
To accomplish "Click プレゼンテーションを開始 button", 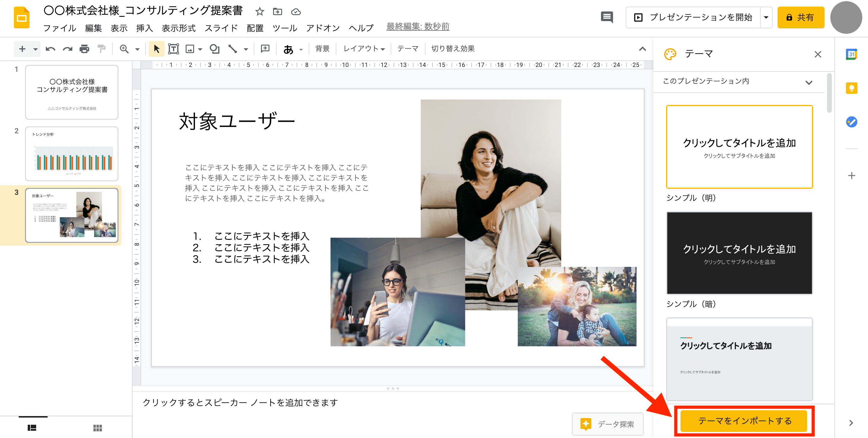I will (x=693, y=17).
